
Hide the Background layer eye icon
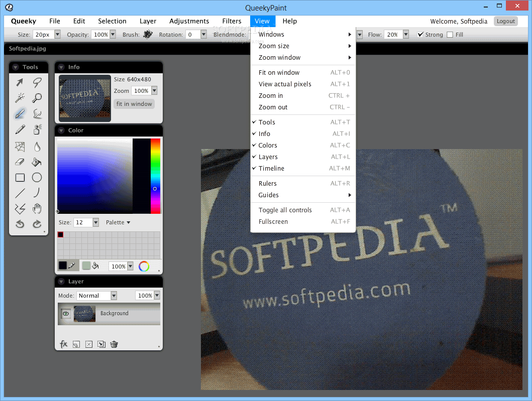65,314
